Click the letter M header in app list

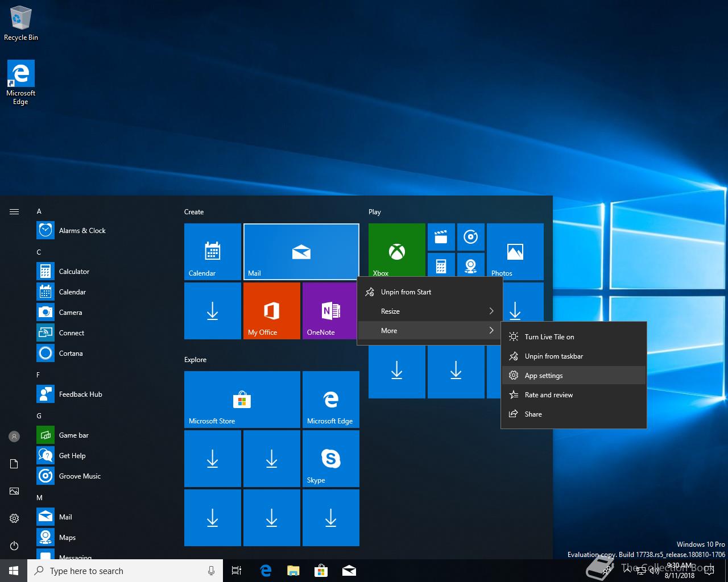pyautogui.click(x=39, y=497)
